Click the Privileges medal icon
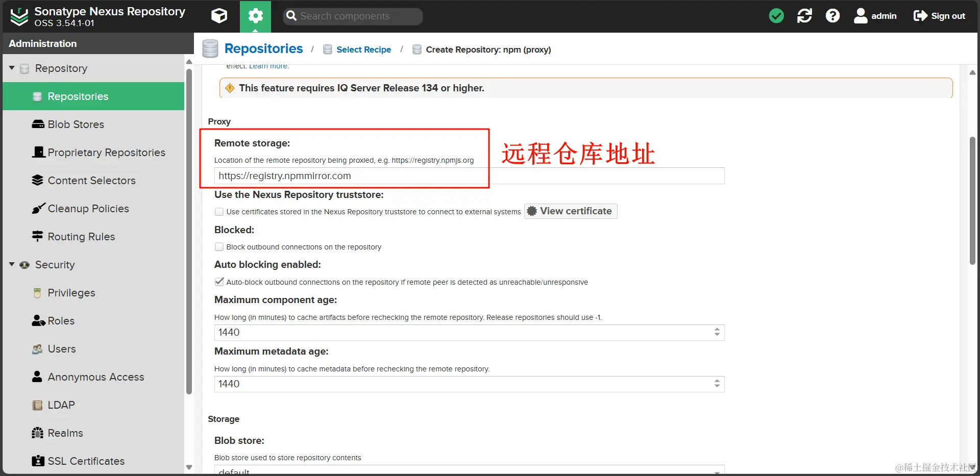Viewport: 980px width, 476px height. coord(37,293)
